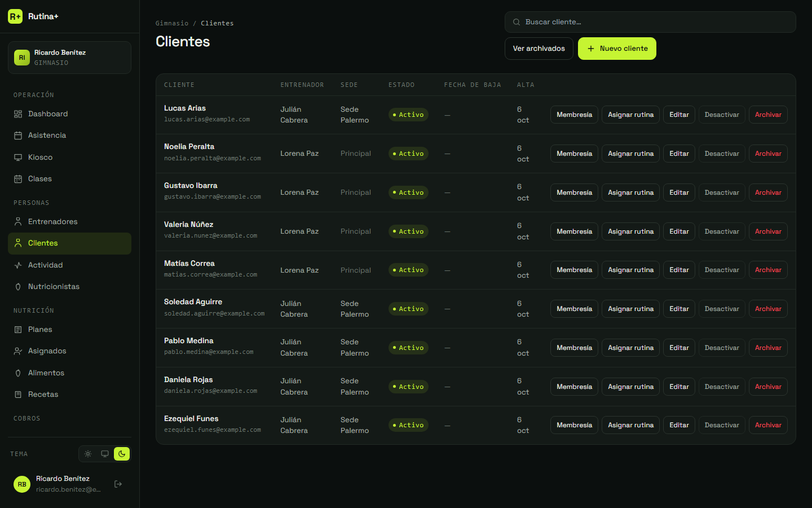Click the Nuevo cliente button
This screenshot has width=812, height=508.
[x=617, y=49]
